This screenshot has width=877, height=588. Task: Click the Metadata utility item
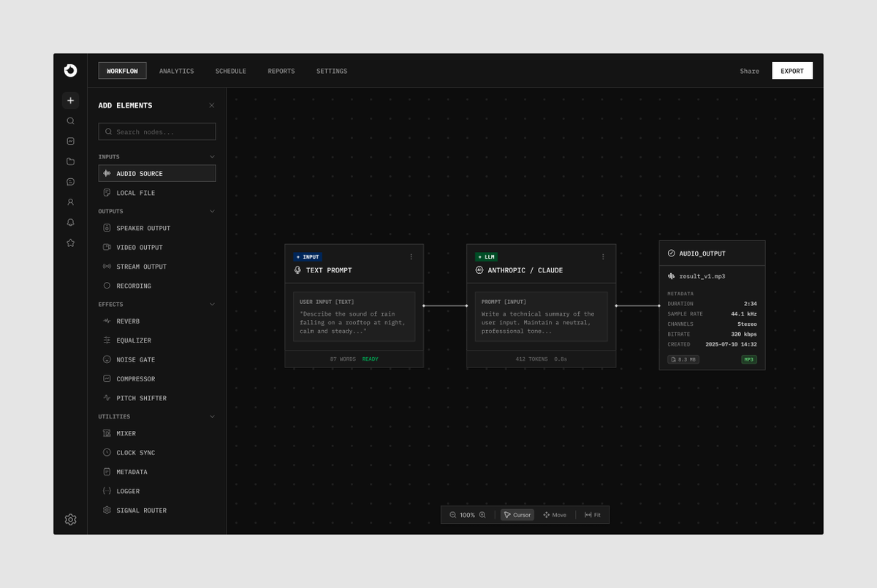point(157,472)
